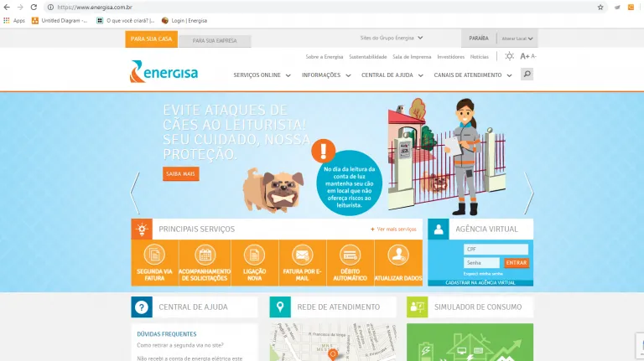Open Ver mais serviços link

(393, 229)
